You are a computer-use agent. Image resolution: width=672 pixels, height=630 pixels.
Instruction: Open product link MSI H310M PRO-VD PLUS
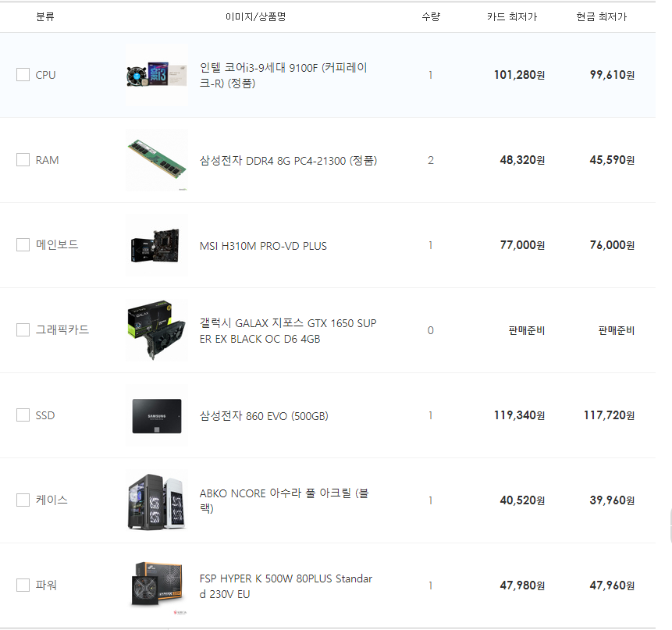(263, 246)
